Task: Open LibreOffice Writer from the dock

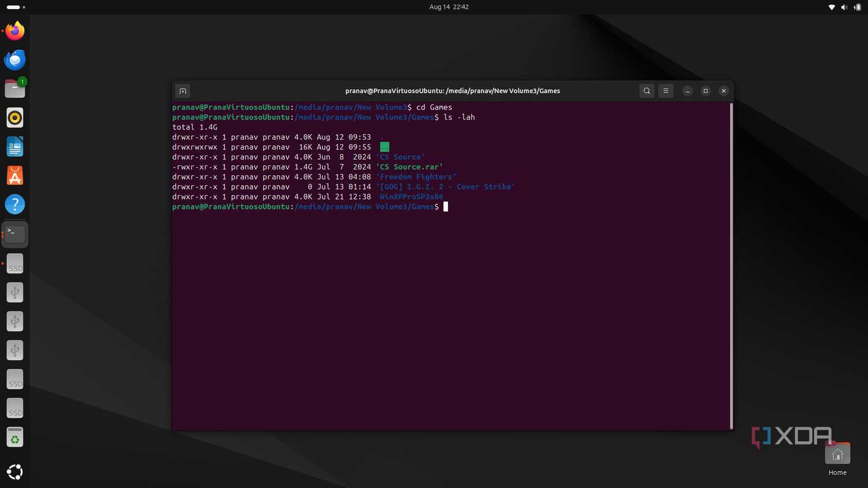Action: (15, 147)
